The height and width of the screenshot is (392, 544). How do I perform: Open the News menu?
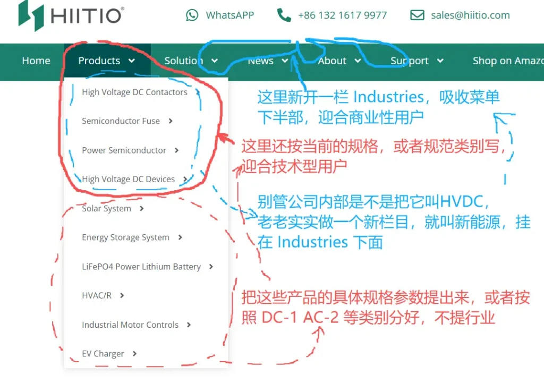[260, 61]
